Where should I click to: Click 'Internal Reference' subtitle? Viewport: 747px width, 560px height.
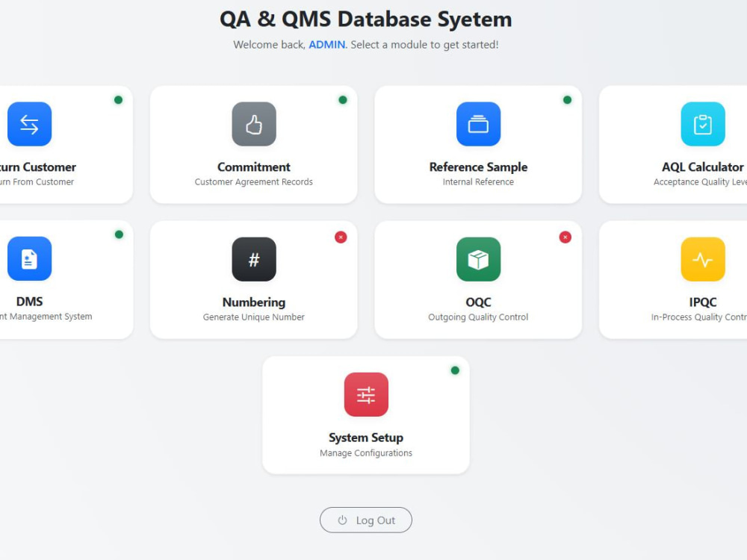click(x=478, y=182)
